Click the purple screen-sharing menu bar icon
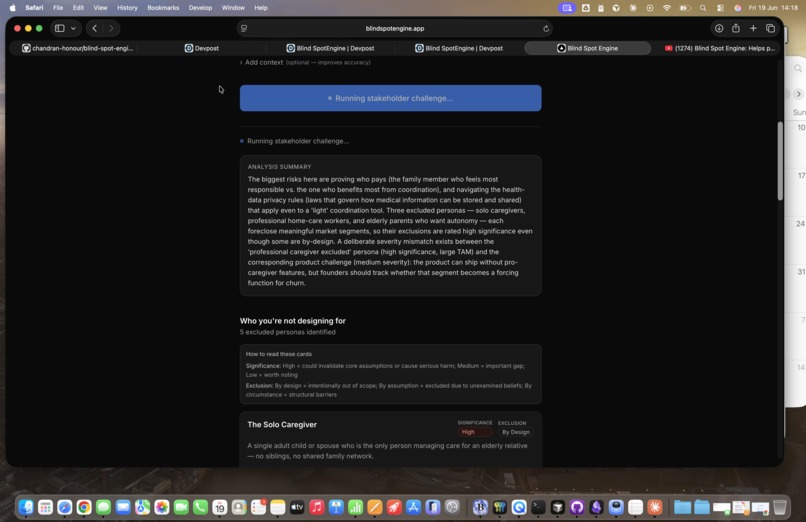Image resolution: width=806 pixels, height=522 pixels. tap(566, 8)
